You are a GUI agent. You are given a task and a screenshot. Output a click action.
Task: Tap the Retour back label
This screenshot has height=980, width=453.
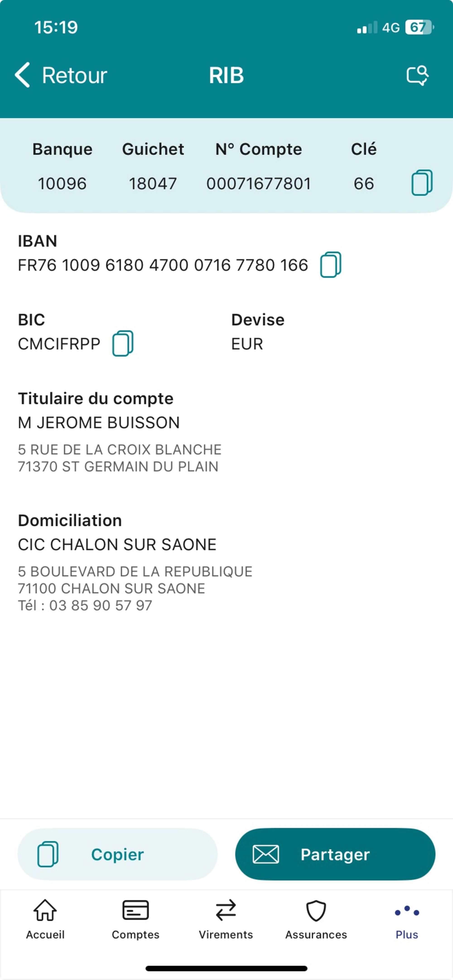point(75,75)
